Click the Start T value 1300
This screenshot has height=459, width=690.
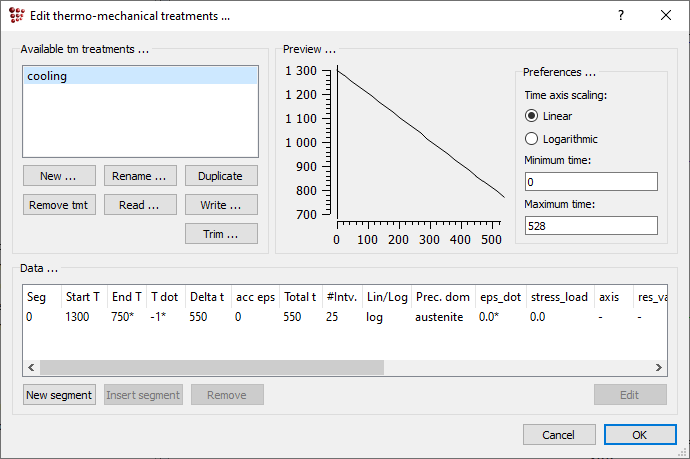click(77, 317)
